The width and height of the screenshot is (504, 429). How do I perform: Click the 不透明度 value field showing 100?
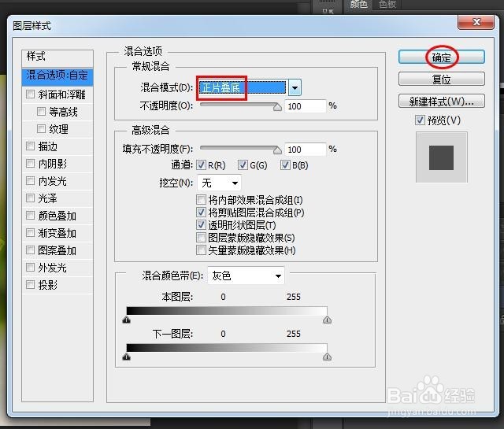click(x=306, y=106)
